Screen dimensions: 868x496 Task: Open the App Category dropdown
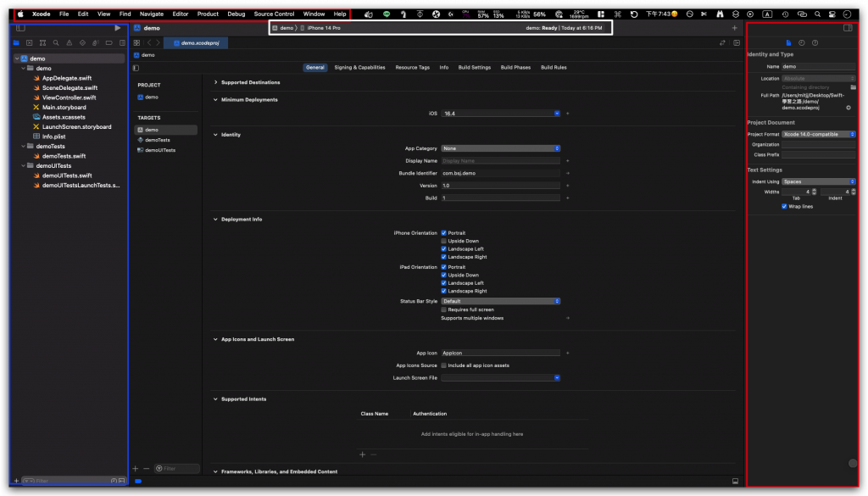tap(500, 148)
